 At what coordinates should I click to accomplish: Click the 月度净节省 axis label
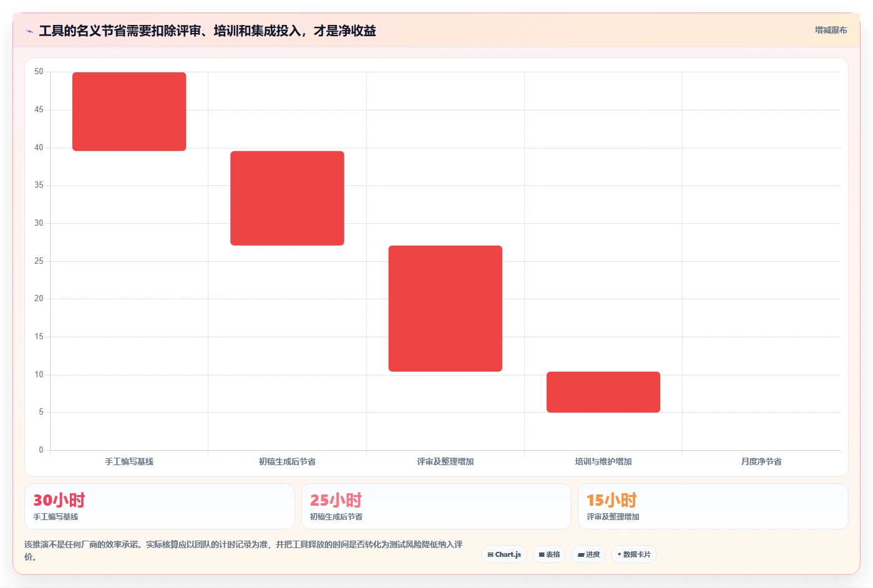(761, 462)
